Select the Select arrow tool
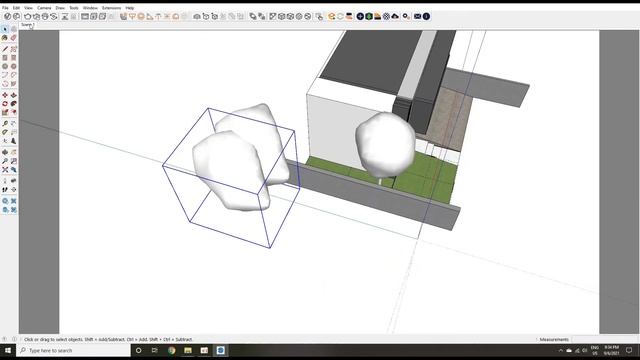Image resolution: width=640 pixels, height=360 pixels. 5,29
